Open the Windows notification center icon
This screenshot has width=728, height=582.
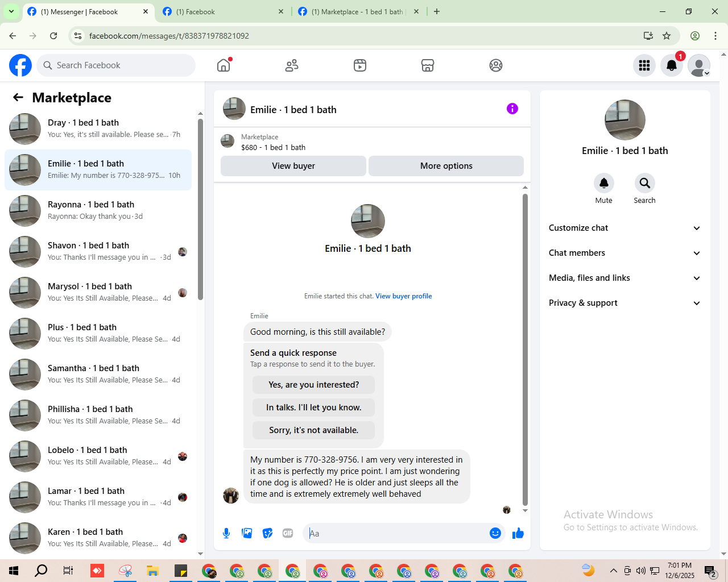pyautogui.click(x=710, y=571)
